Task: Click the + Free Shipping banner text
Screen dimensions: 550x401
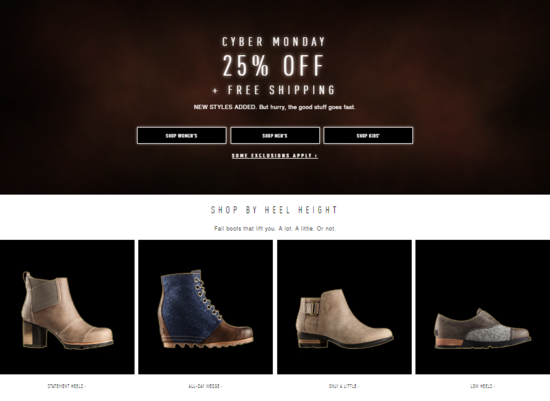Action: [274, 90]
